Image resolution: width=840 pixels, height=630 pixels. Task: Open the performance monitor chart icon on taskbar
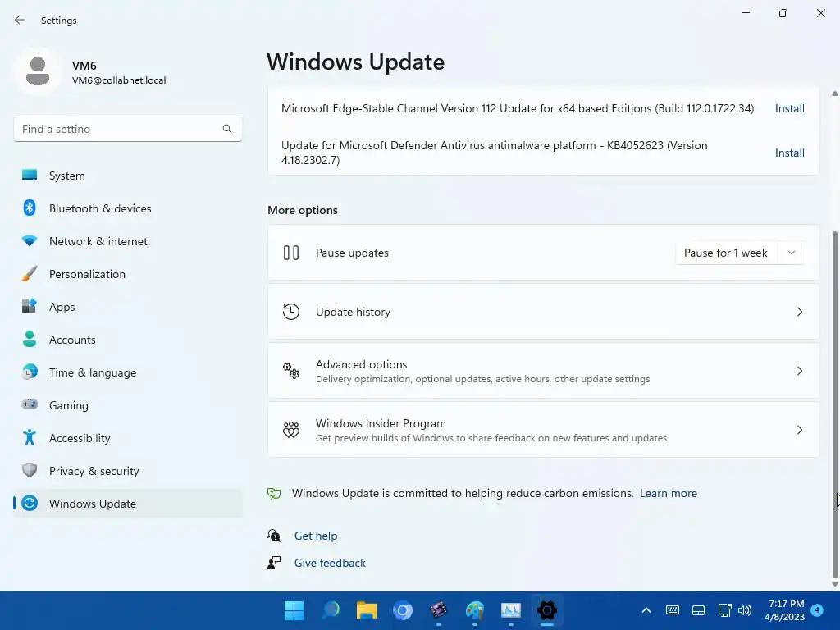510,610
